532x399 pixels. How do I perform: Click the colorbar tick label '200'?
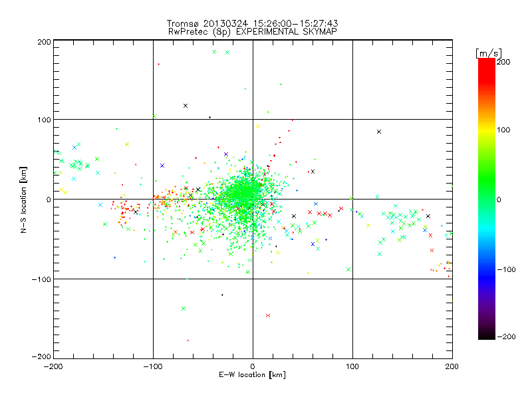click(x=503, y=62)
